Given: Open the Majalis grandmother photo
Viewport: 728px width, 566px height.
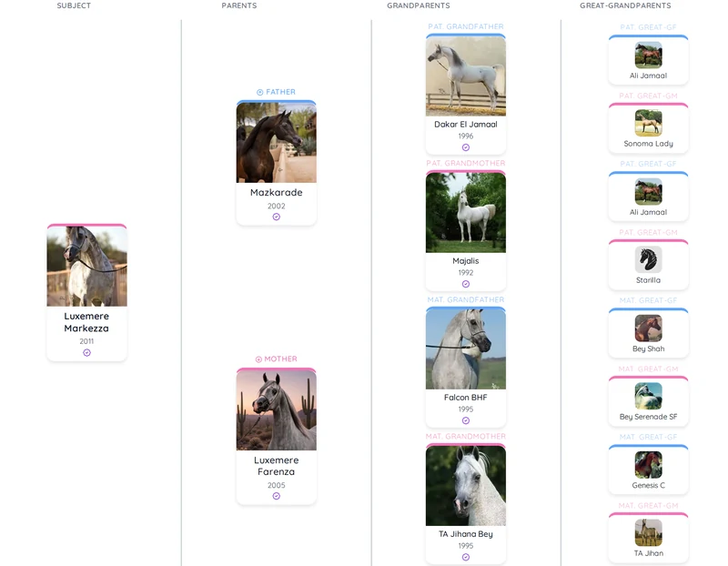Looking at the screenshot, I should point(466,212).
